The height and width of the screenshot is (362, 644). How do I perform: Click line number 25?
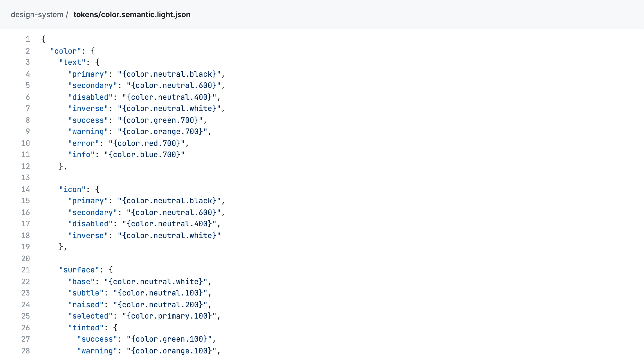pos(25,316)
